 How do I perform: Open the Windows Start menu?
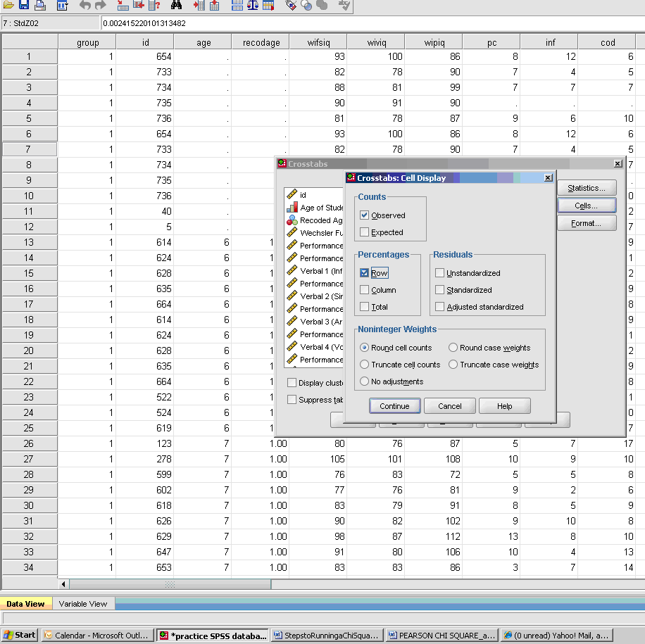pyautogui.click(x=20, y=635)
